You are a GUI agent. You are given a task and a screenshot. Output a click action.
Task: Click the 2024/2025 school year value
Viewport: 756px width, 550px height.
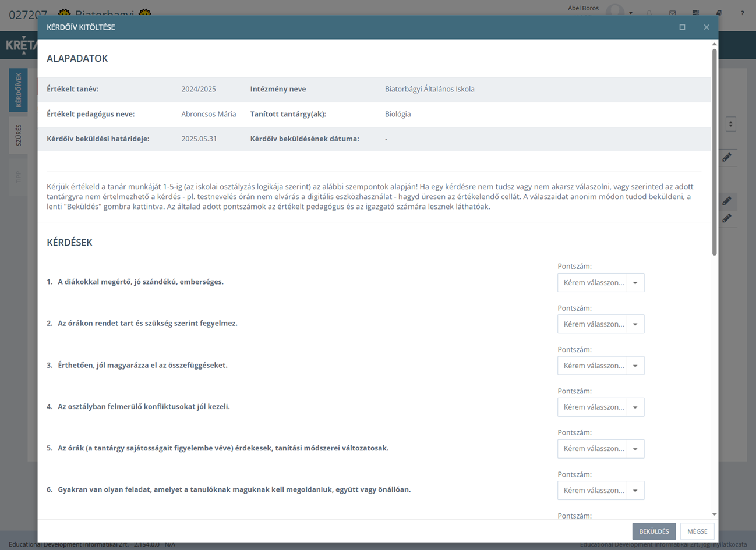[199, 89]
